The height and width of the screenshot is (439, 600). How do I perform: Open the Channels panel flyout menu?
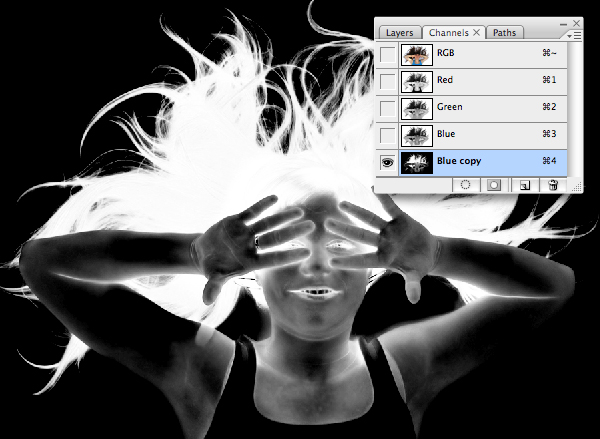(574, 35)
